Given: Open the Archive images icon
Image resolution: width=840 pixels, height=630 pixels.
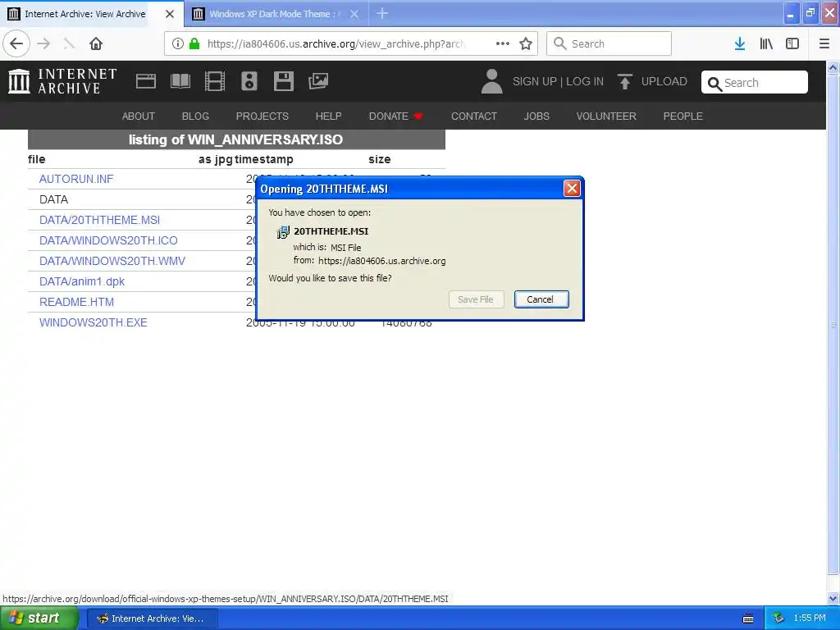Looking at the screenshot, I should point(318,81).
